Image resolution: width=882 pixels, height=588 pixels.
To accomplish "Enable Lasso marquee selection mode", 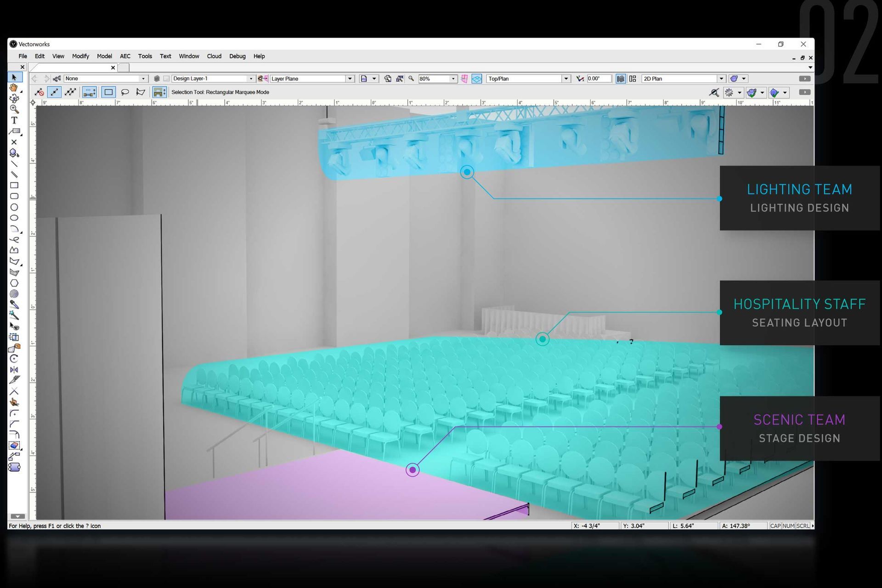I will click(x=125, y=92).
